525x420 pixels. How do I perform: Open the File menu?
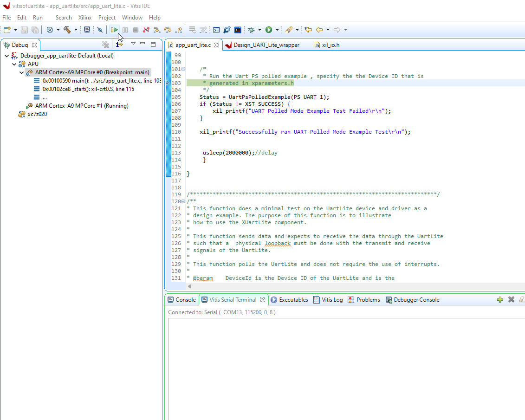(6, 17)
